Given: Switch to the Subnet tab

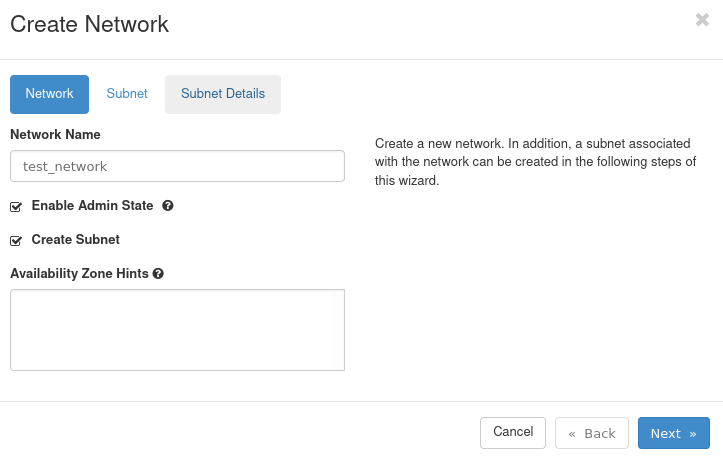Looking at the screenshot, I should point(127,94).
